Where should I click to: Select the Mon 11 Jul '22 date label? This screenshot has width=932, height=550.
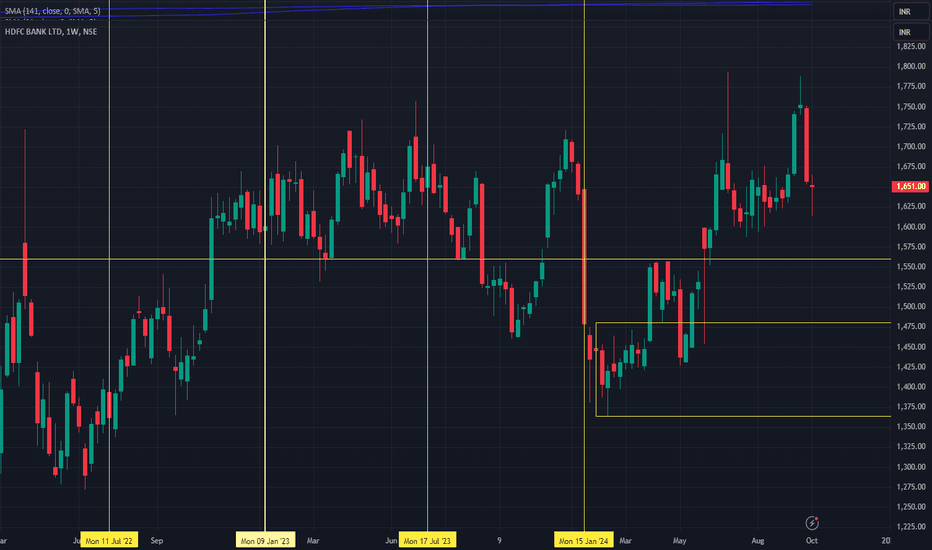click(109, 540)
